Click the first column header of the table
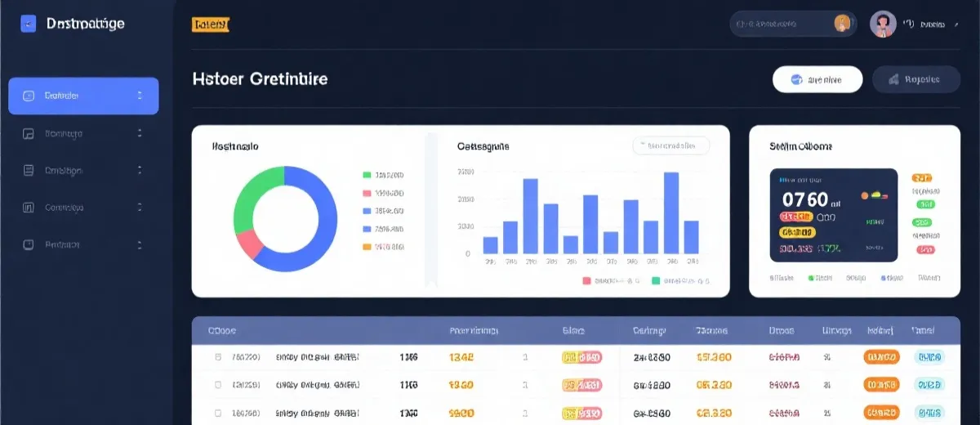Viewport: 980px width, 425px height. 222,331
